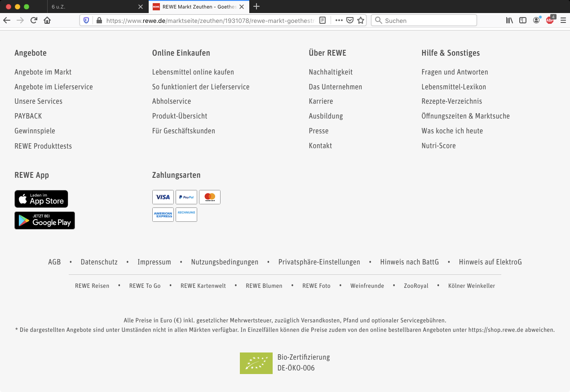570x392 pixels.
Task: Toggle reader view icon in address bar
Action: 323,20
